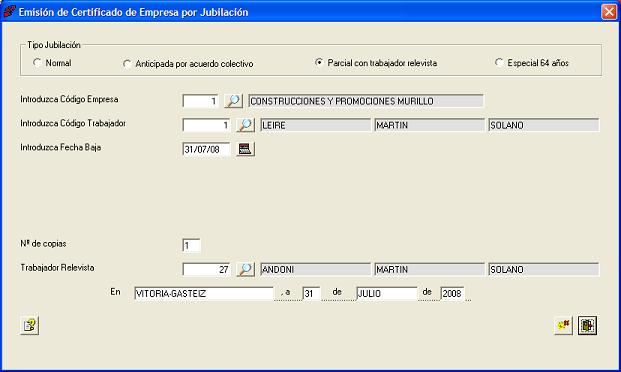Click the Código Trabajador input field
621x372 pixels.
point(206,125)
